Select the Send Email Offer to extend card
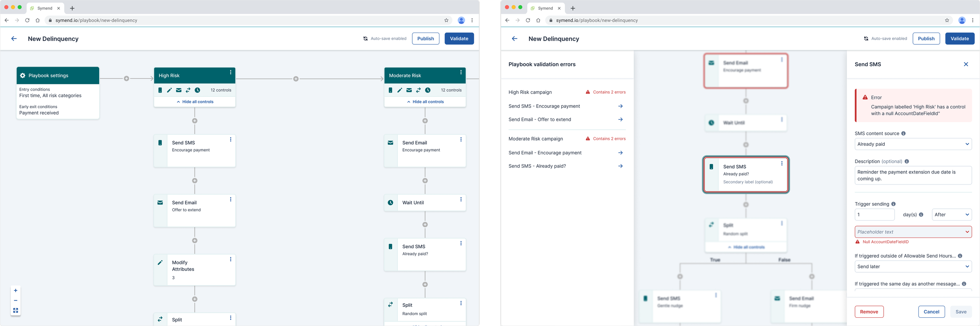Screen dimensions: 980x326 [195, 210]
